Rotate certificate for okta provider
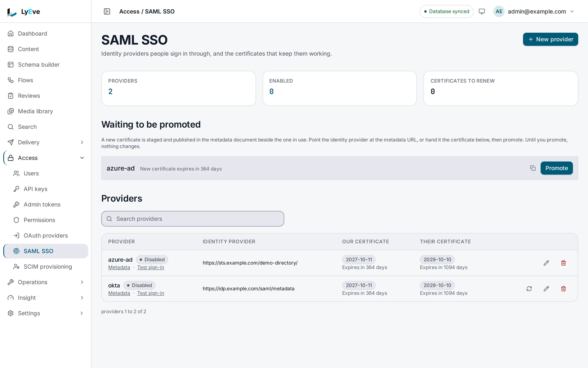Image resolution: width=588 pixels, height=368 pixels. pos(529,289)
